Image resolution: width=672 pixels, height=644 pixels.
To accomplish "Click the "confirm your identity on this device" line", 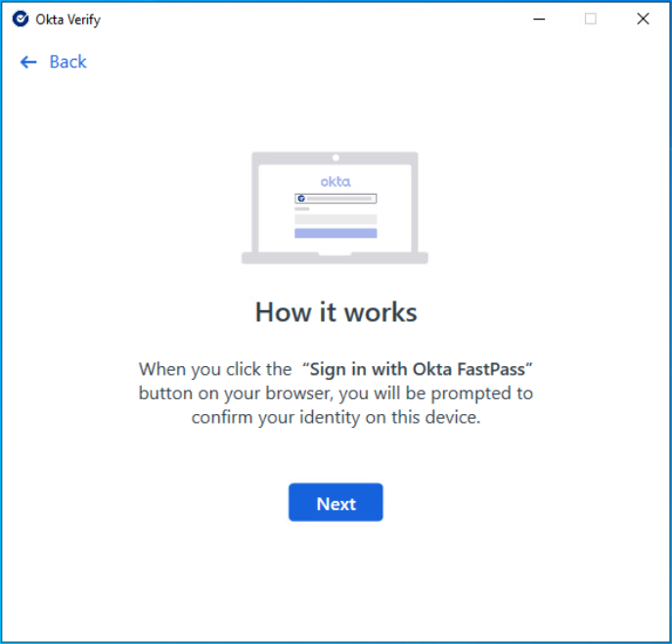I will 336,417.
